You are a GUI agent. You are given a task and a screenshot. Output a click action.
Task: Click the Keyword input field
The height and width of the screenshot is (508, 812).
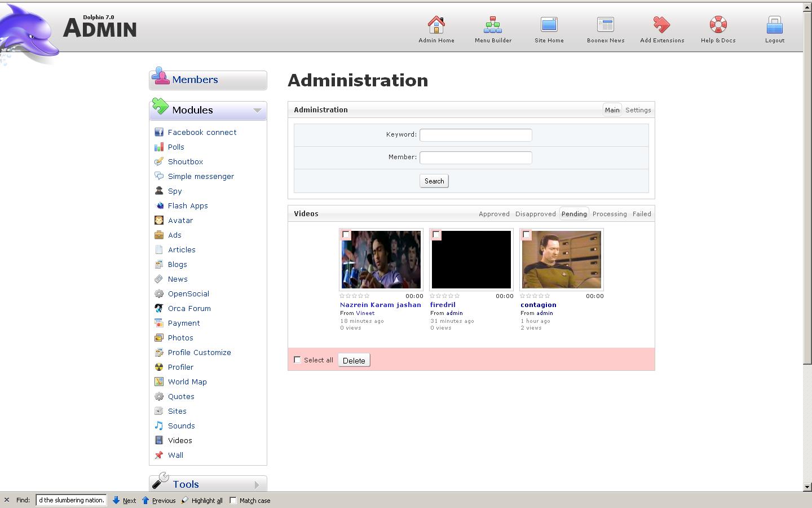[475, 135]
